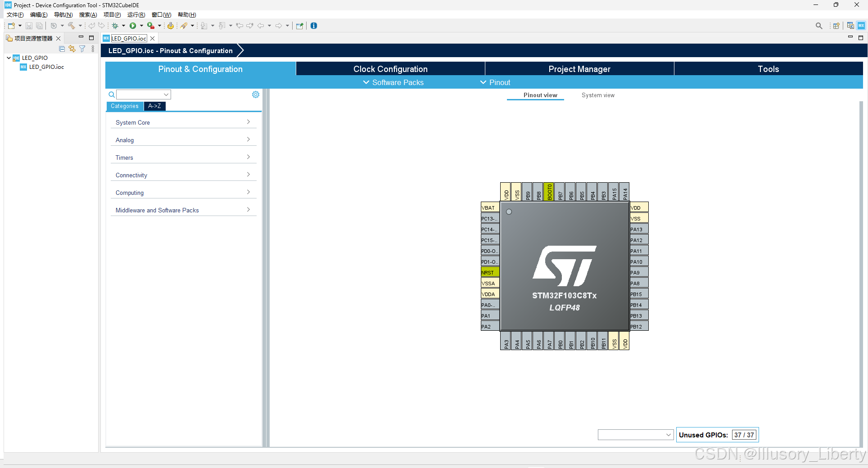Click the Pin editor toolbar icon
The height and width of the screenshot is (468, 868).
tap(299, 26)
